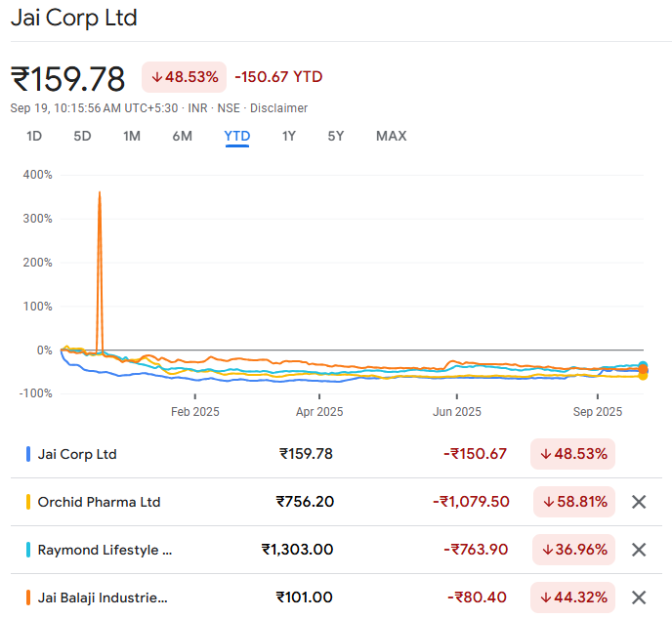The image size is (672, 618).
Task: Show the MAX chart range
Action: click(392, 136)
